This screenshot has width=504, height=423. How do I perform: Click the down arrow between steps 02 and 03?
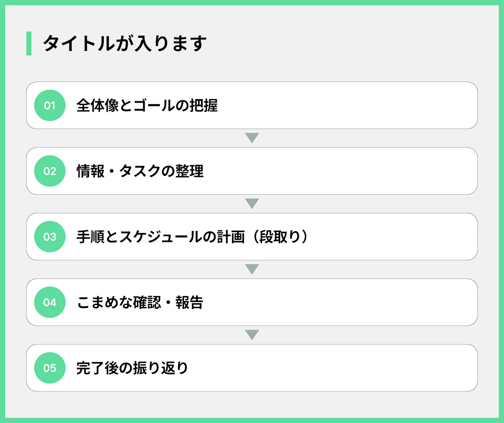tap(252, 204)
